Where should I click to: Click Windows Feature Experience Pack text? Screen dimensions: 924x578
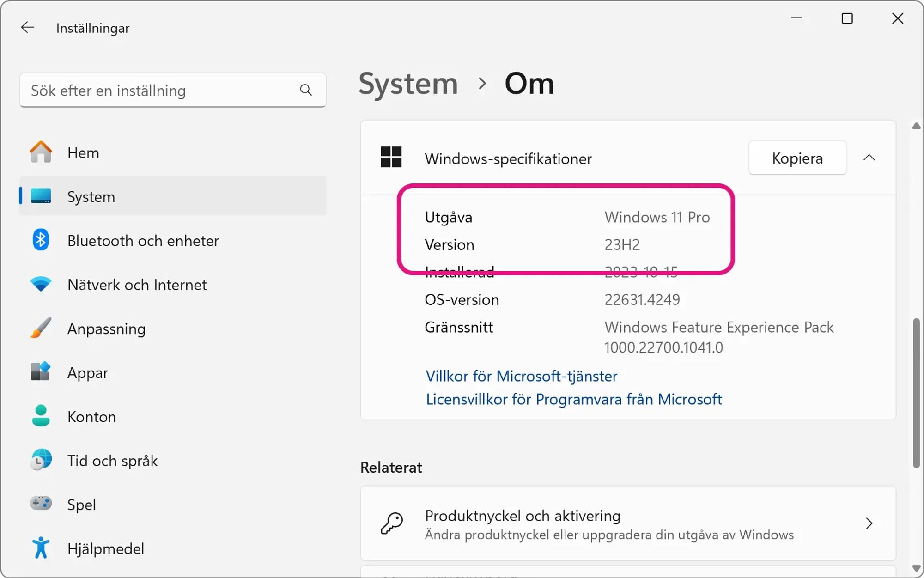coord(719,327)
